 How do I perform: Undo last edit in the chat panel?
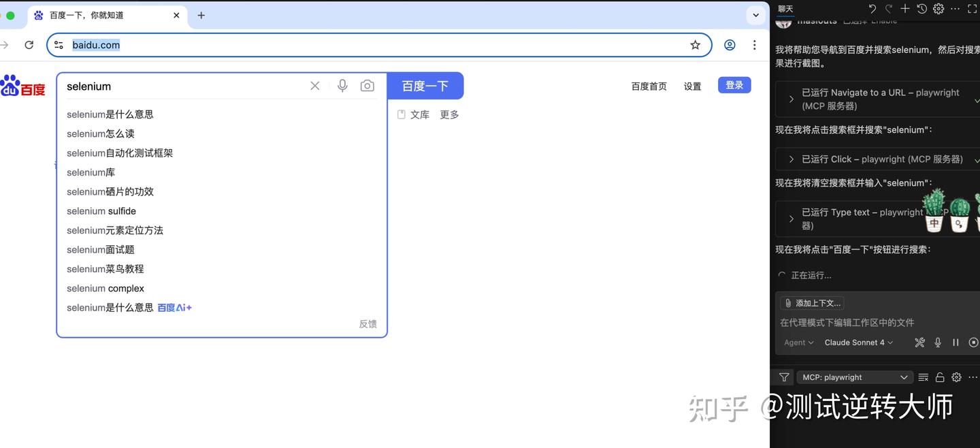872,9
